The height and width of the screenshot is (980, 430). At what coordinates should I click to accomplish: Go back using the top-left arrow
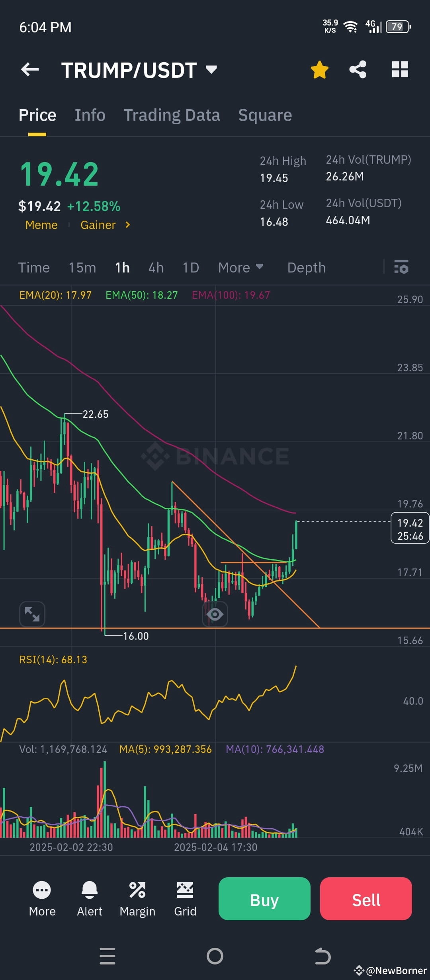[x=30, y=70]
